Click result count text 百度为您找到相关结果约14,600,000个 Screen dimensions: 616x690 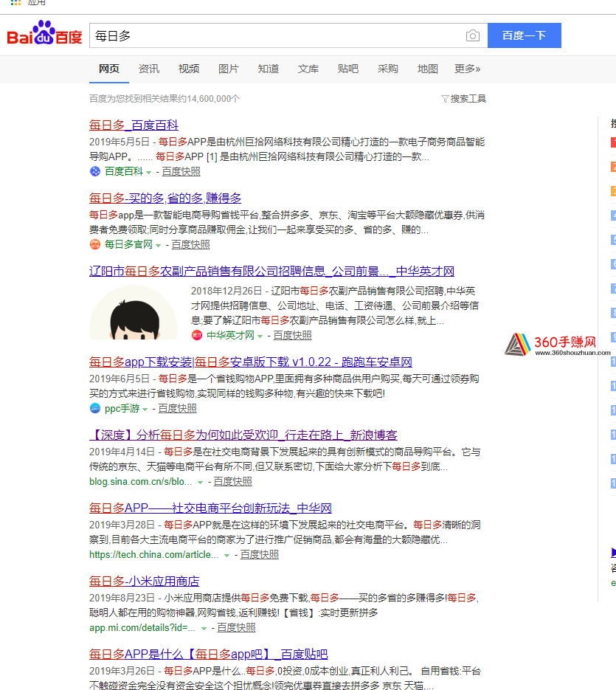(x=165, y=99)
